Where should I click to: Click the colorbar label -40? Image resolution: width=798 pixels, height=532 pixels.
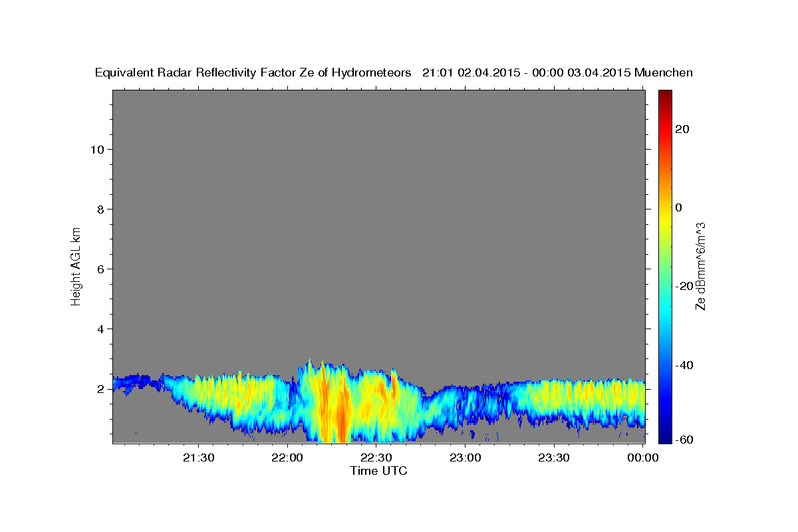tap(684, 364)
